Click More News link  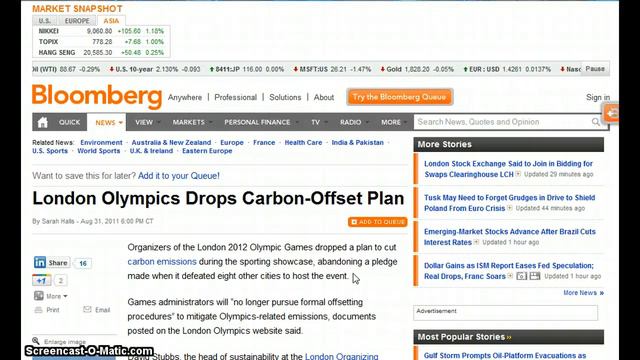583,293
